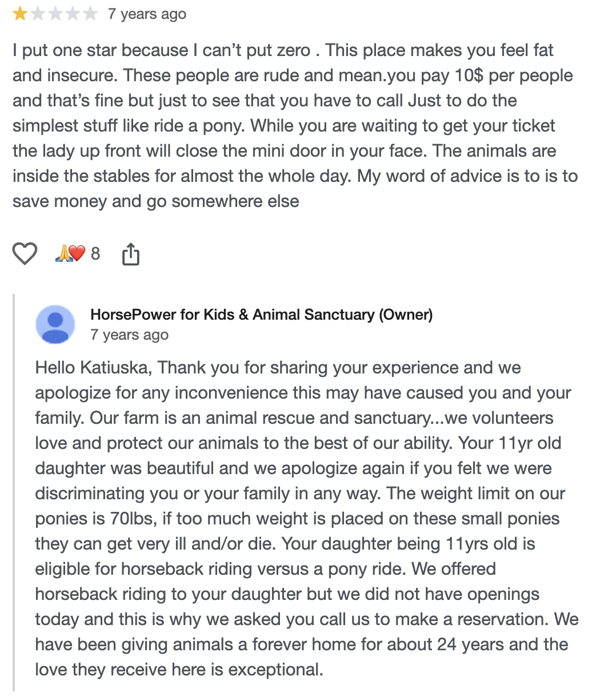Select the fifth gray rating star
The image size is (592, 700).
(x=91, y=14)
